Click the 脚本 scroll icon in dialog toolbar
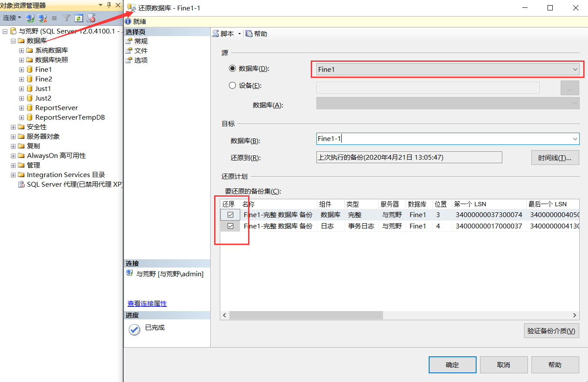Image resolution: width=588 pixels, height=382 pixels. pos(216,34)
